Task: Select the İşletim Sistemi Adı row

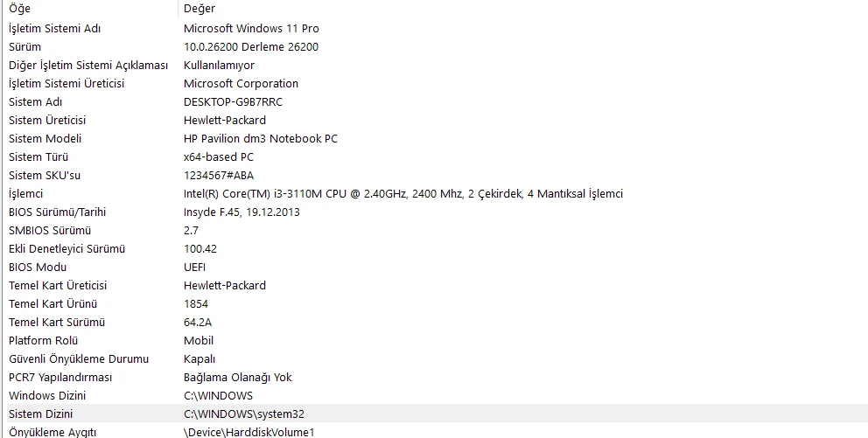Action: click(x=434, y=28)
